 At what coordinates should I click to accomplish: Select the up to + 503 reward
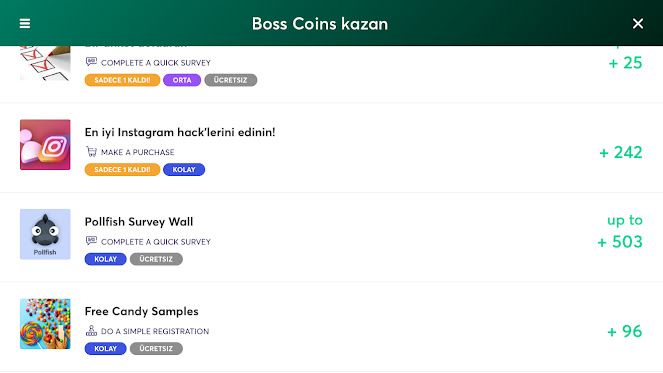click(620, 231)
